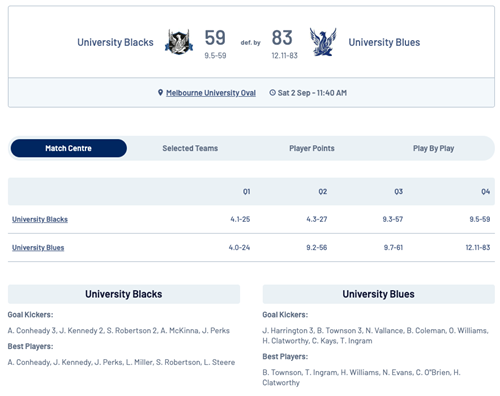The height and width of the screenshot is (396, 500).
Task: Open University Blacks link in score table
Action: (40, 219)
